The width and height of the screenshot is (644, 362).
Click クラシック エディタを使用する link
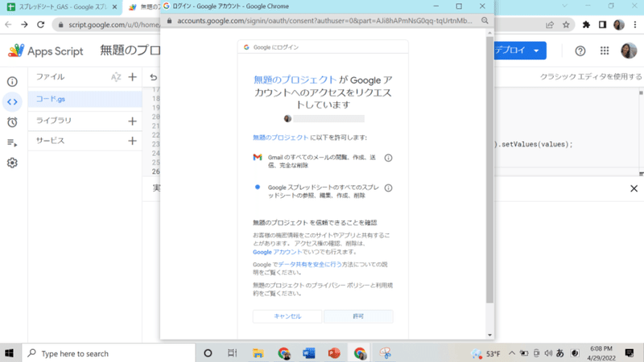[x=591, y=76]
